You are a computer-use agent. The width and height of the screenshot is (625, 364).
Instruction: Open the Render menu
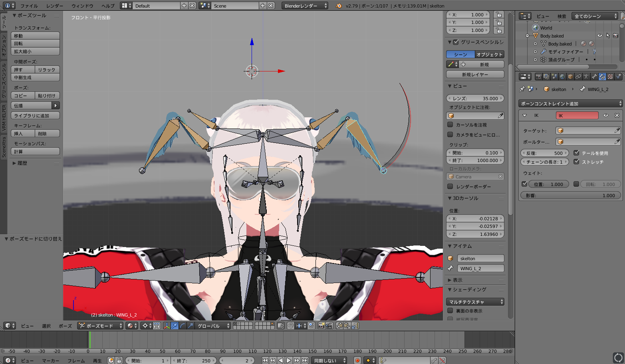click(x=55, y=6)
